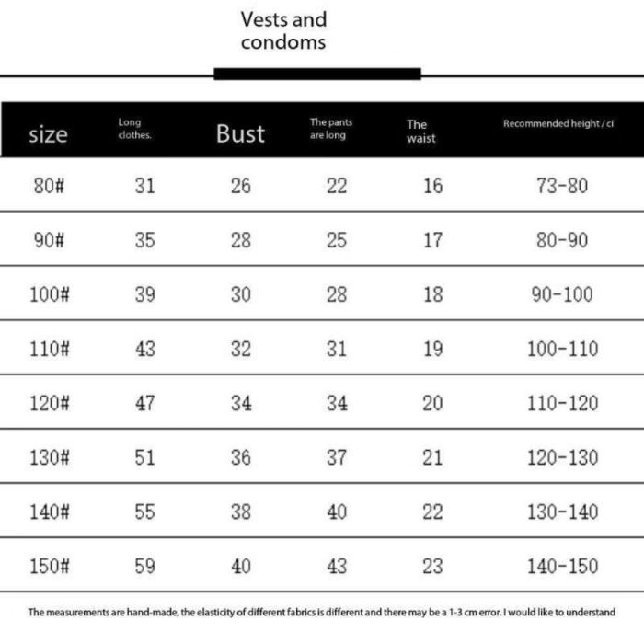
Task: Click the "Long clothes" column header
Action: (134, 129)
